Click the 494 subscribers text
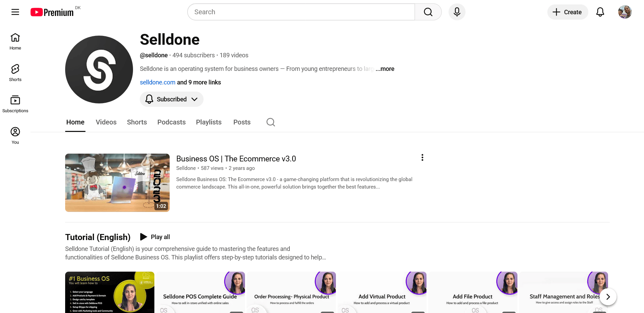Screen dimensions: 644x313 [x=193, y=55]
